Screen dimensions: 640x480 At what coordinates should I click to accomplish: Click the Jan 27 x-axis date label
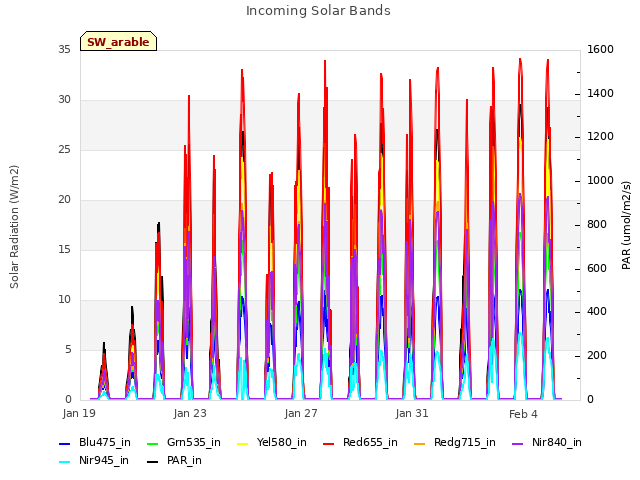point(301,413)
